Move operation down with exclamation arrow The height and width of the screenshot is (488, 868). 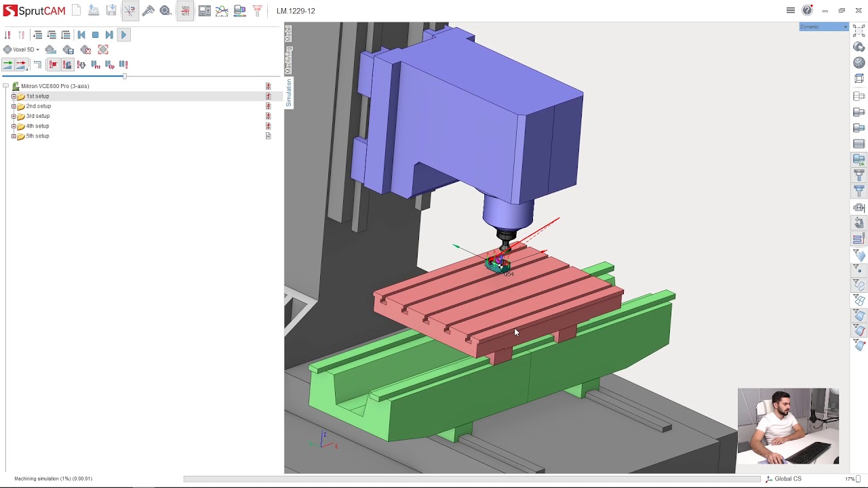(x=7, y=35)
